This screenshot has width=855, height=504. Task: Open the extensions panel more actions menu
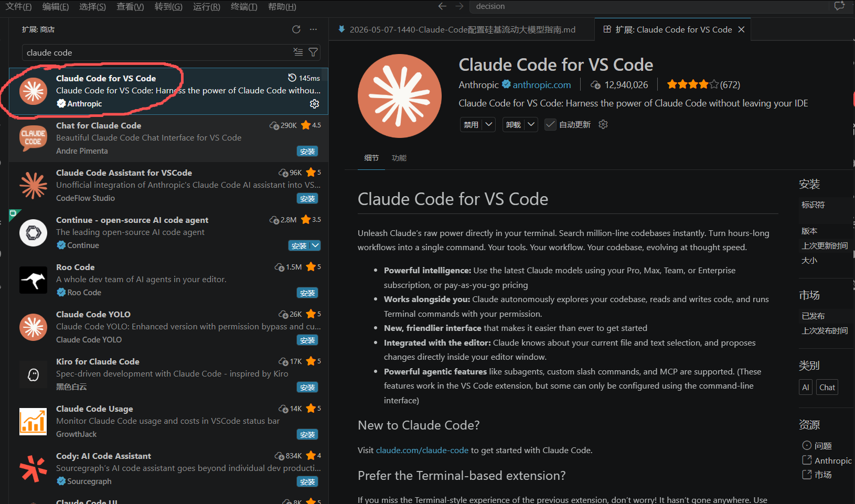pyautogui.click(x=313, y=29)
